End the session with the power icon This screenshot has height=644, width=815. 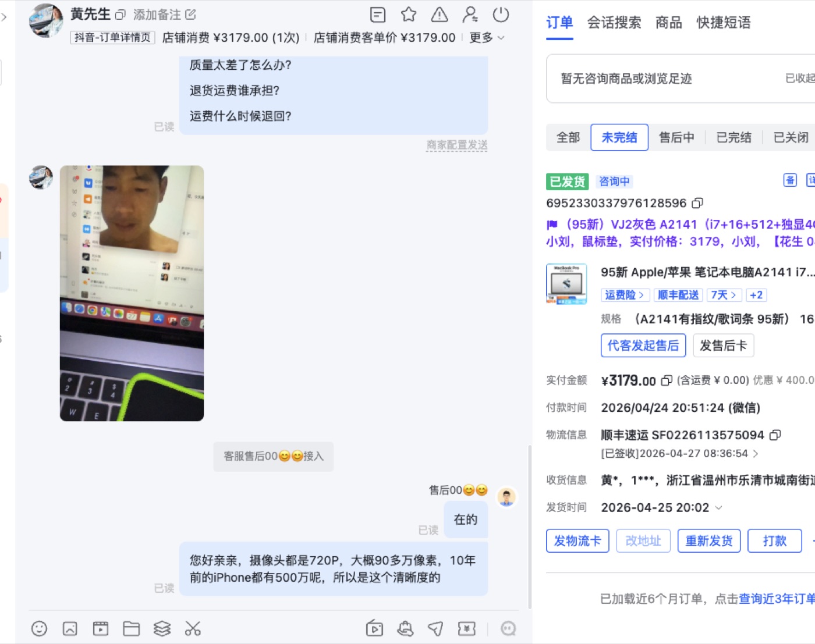501,15
